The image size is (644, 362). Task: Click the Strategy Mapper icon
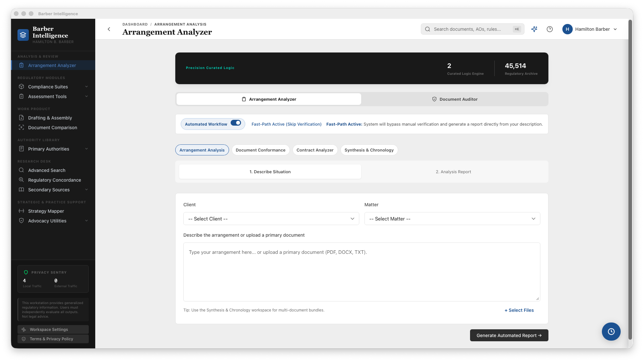[21, 211]
